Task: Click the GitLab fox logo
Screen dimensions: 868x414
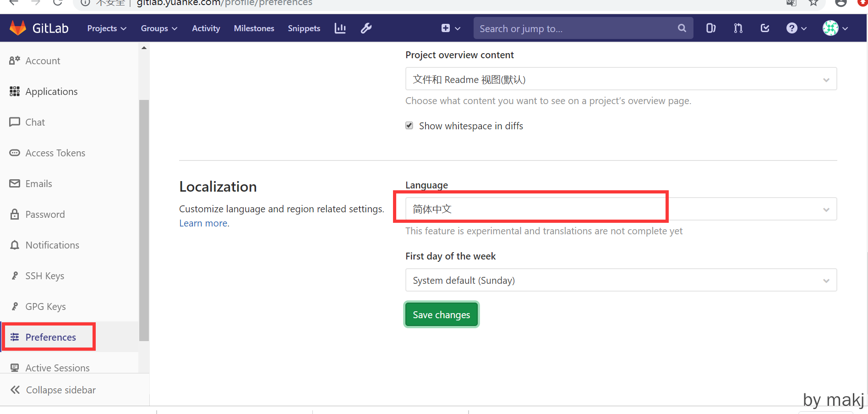Action: pos(18,28)
